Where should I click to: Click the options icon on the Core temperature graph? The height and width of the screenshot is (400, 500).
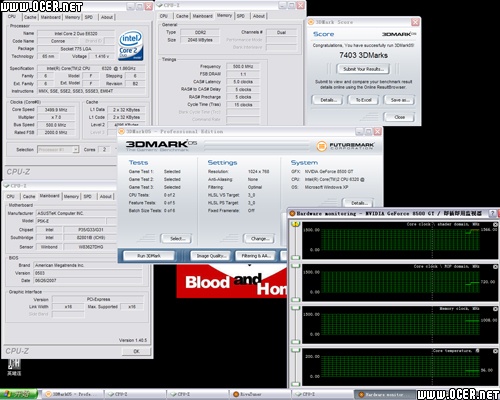(495, 351)
